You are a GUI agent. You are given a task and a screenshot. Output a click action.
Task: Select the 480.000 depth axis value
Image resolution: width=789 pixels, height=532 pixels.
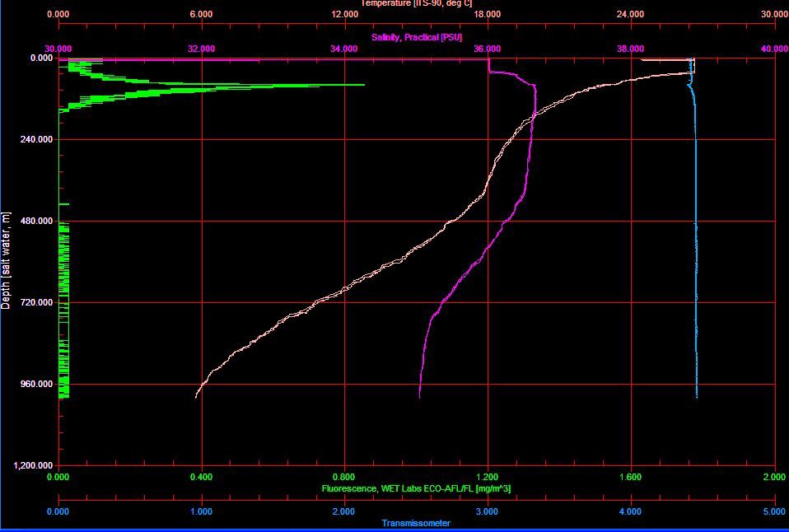[36, 222]
